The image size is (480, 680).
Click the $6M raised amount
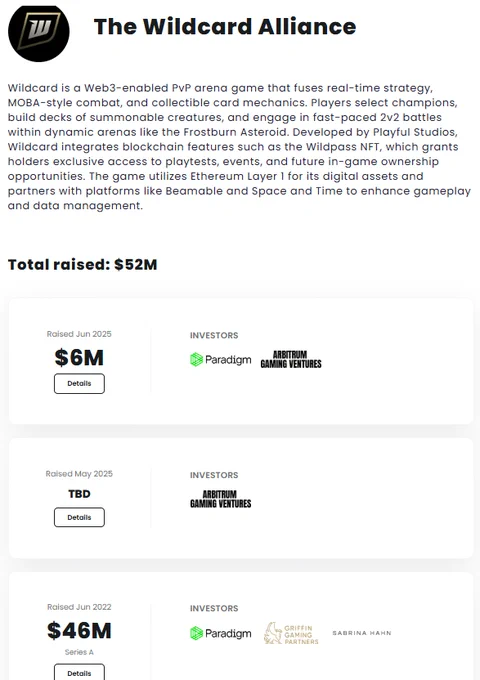[79, 358]
